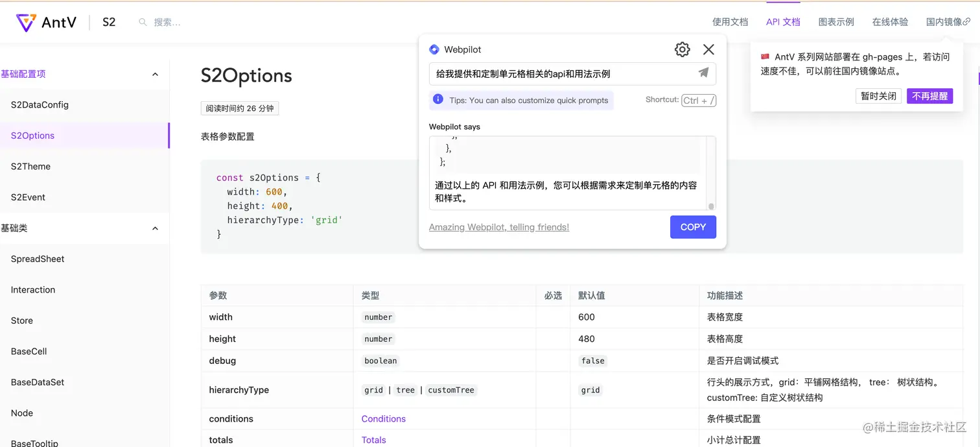Select S2Options in the sidebar
The image size is (980, 447).
[x=84, y=136]
